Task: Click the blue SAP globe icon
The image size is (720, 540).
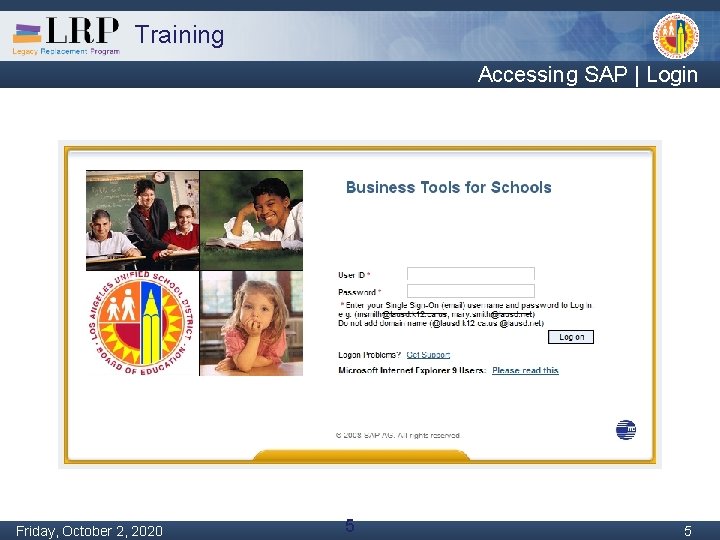Action: 626,430
